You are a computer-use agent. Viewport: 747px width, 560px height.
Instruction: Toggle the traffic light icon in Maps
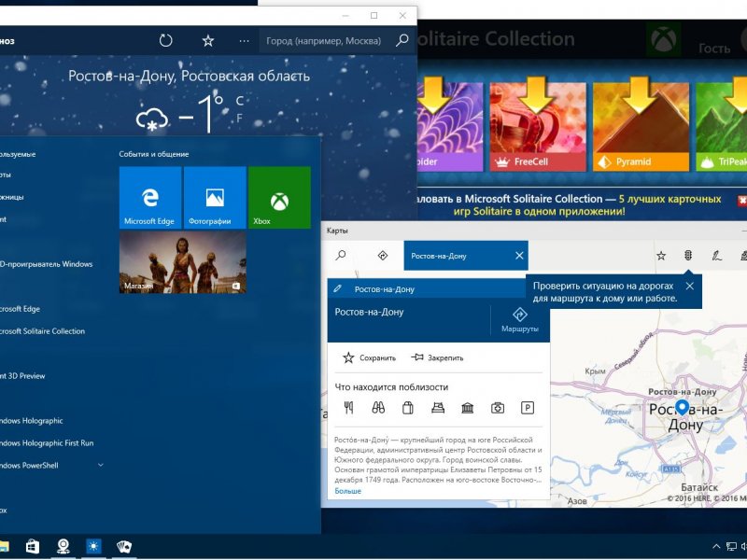(688, 256)
